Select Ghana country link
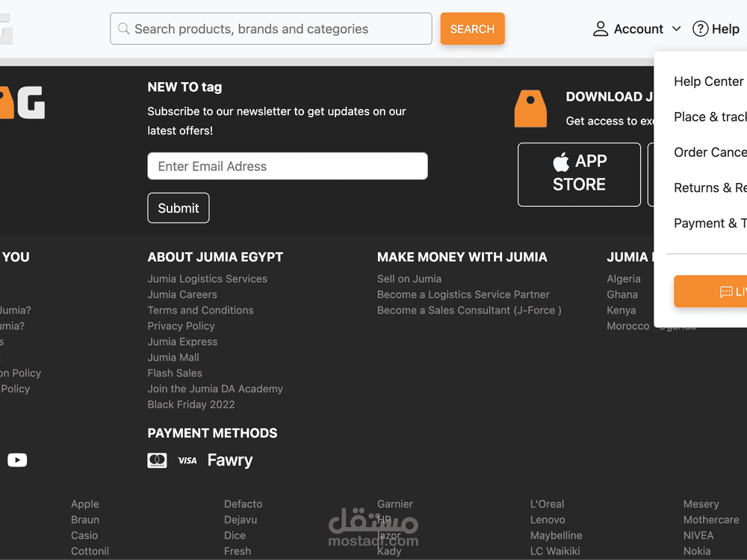This screenshot has width=747, height=560. [x=622, y=294]
